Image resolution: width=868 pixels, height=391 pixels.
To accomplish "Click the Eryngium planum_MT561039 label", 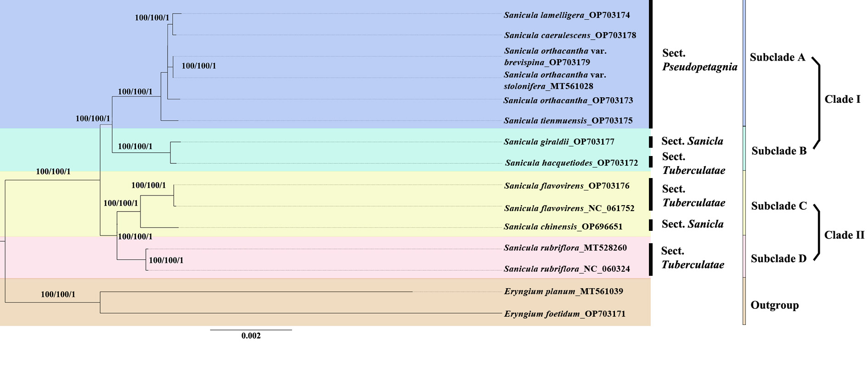I will point(563,291).
